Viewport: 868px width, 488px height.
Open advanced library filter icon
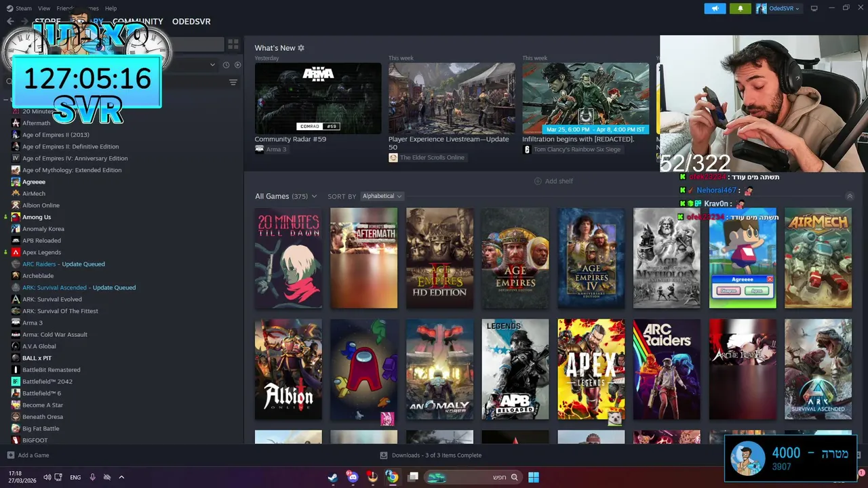point(233,83)
